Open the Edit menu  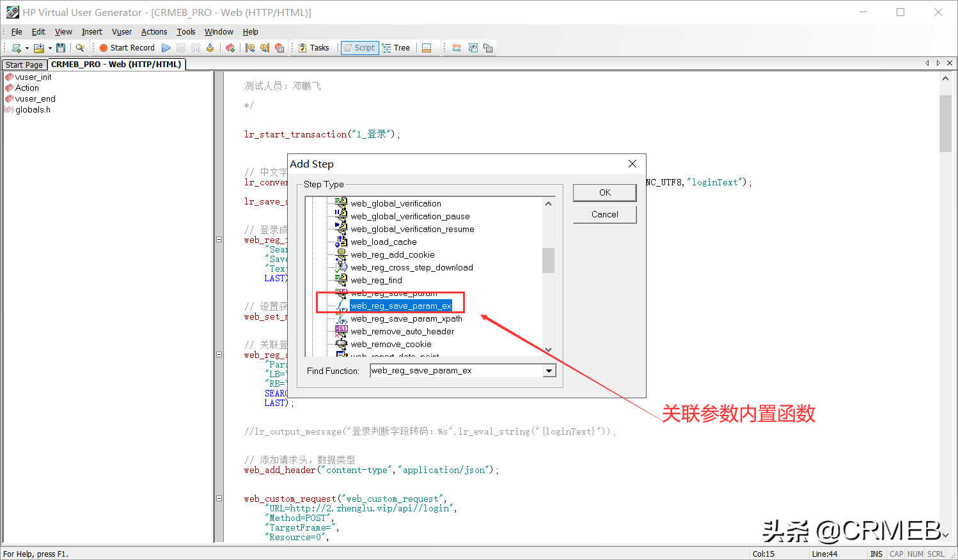pyautogui.click(x=38, y=31)
